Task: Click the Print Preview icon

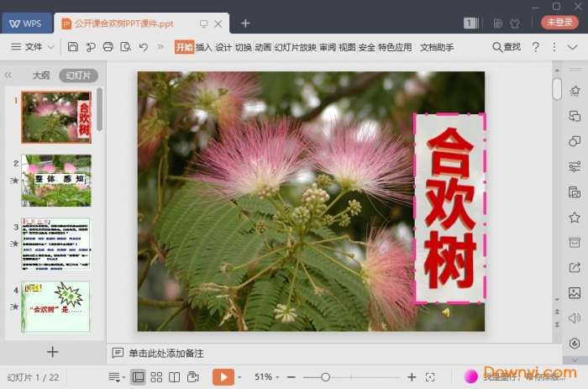Action: click(x=126, y=47)
